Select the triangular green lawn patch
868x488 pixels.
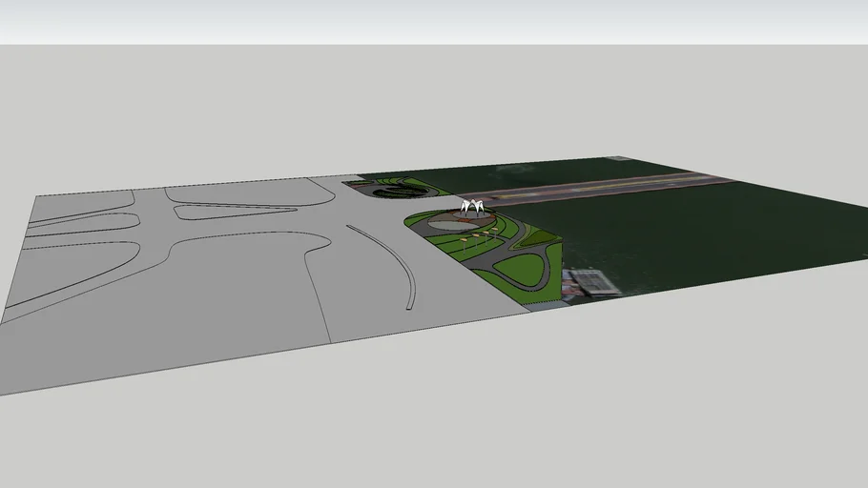tap(541, 237)
